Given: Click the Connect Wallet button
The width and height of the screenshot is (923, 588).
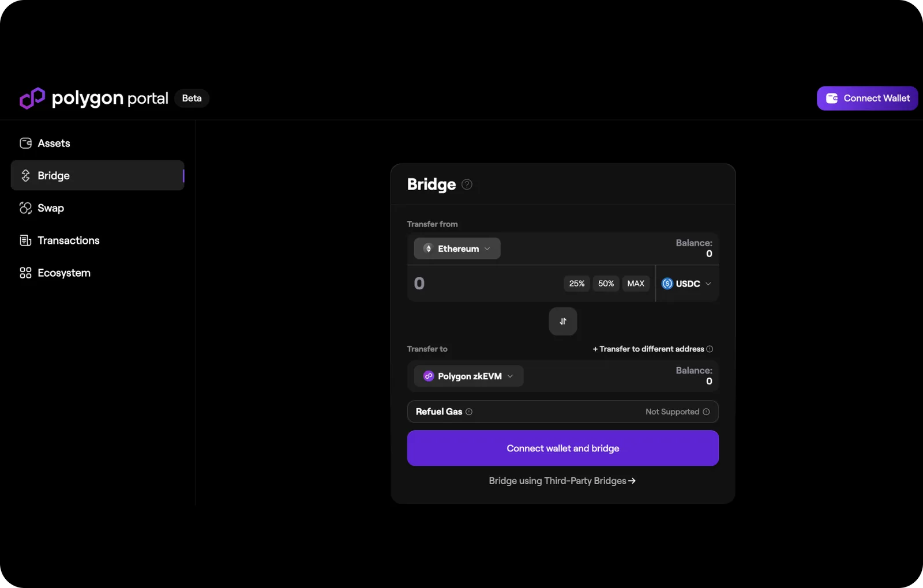Looking at the screenshot, I should (x=867, y=98).
